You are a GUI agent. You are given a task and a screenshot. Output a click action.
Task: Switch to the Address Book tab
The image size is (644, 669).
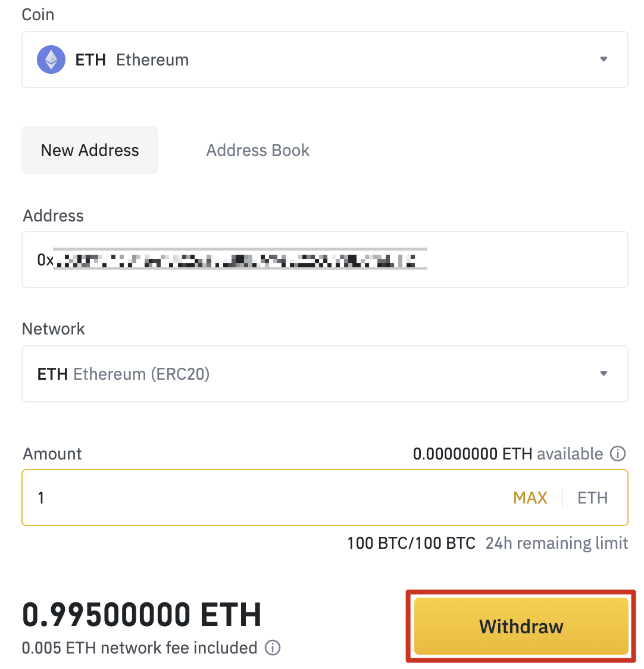click(258, 150)
